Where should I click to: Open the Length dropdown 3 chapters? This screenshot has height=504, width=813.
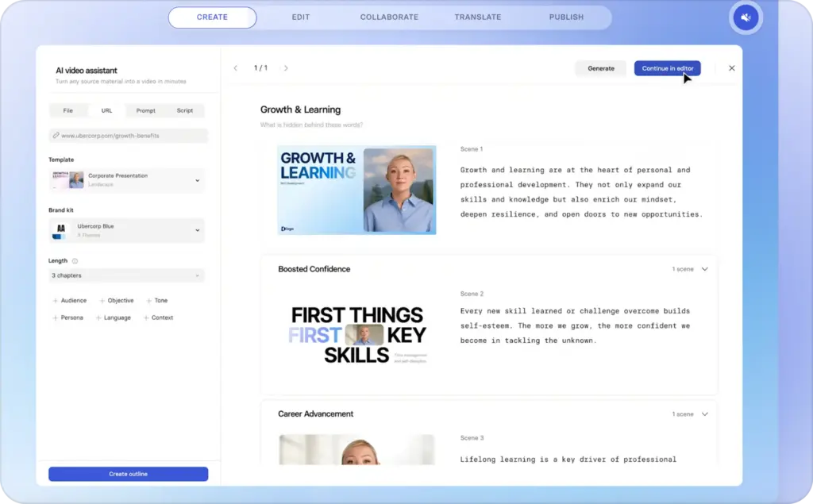pyautogui.click(x=127, y=275)
